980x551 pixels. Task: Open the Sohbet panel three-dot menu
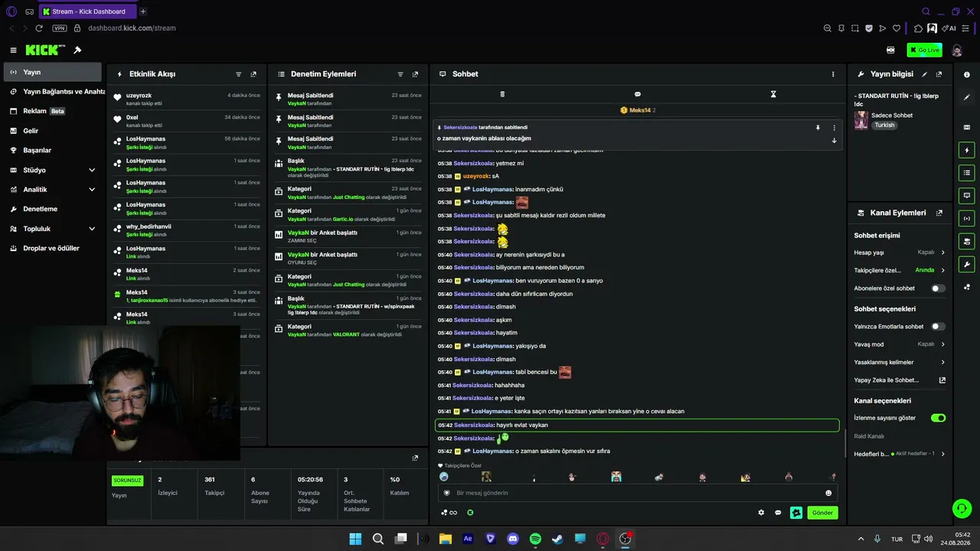[x=833, y=74]
